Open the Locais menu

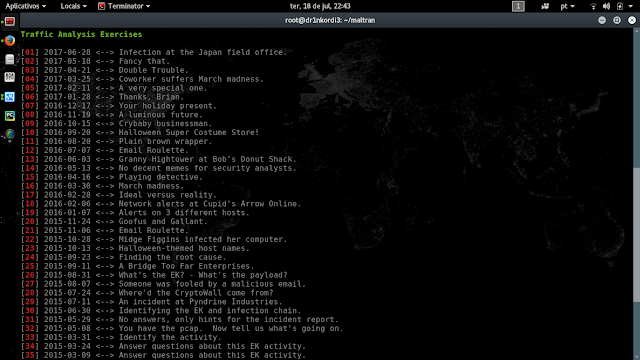click(x=73, y=6)
